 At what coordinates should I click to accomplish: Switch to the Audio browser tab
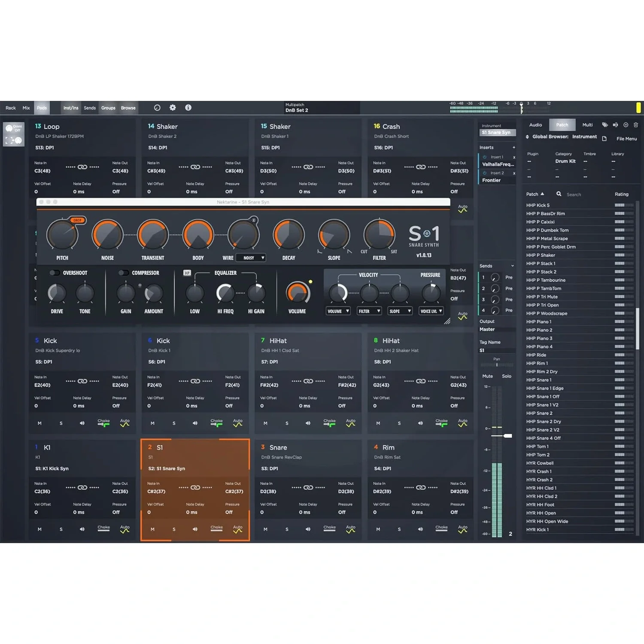(x=535, y=125)
